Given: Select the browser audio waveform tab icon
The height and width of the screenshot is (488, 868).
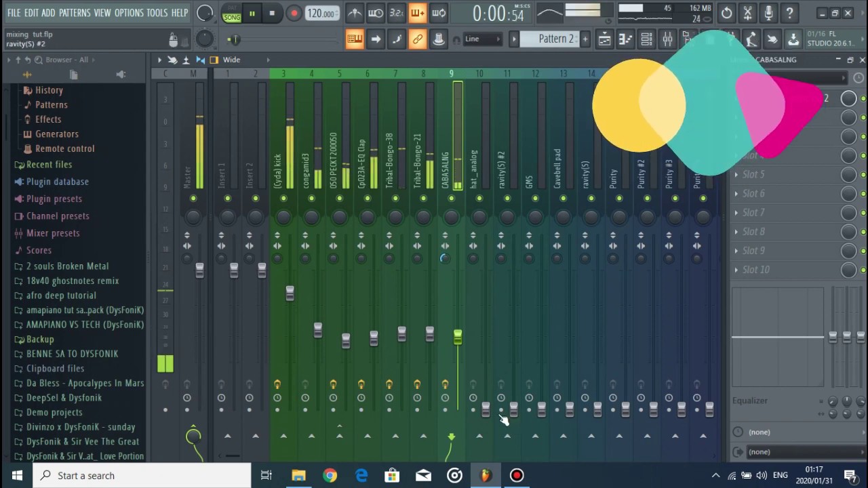Looking at the screenshot, I should pyautogui.click(x=27, y=75).
